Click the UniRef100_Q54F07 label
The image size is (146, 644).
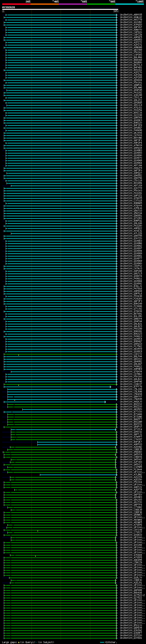(x=131, y=427)
